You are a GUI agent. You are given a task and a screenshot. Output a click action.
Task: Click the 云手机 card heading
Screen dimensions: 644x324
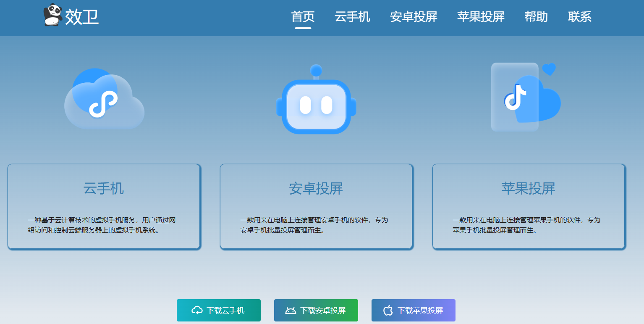click(x=104, y=188)
